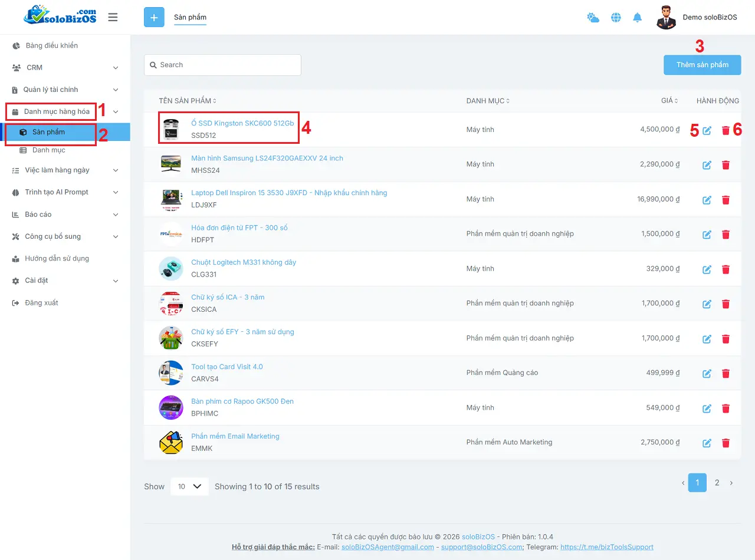Image resolution: width=755 pixels, height=560 pixels.
Task: Click Thêm sản phẩm button
Action: 702,65
